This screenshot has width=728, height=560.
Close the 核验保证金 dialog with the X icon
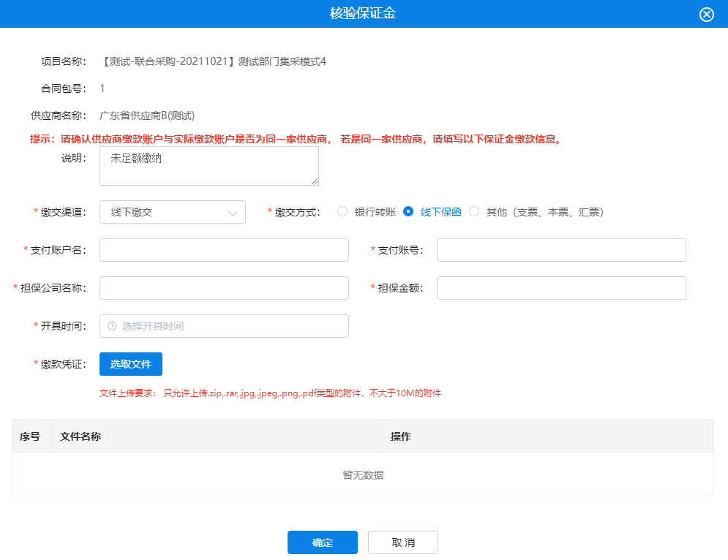click(706, 15)
